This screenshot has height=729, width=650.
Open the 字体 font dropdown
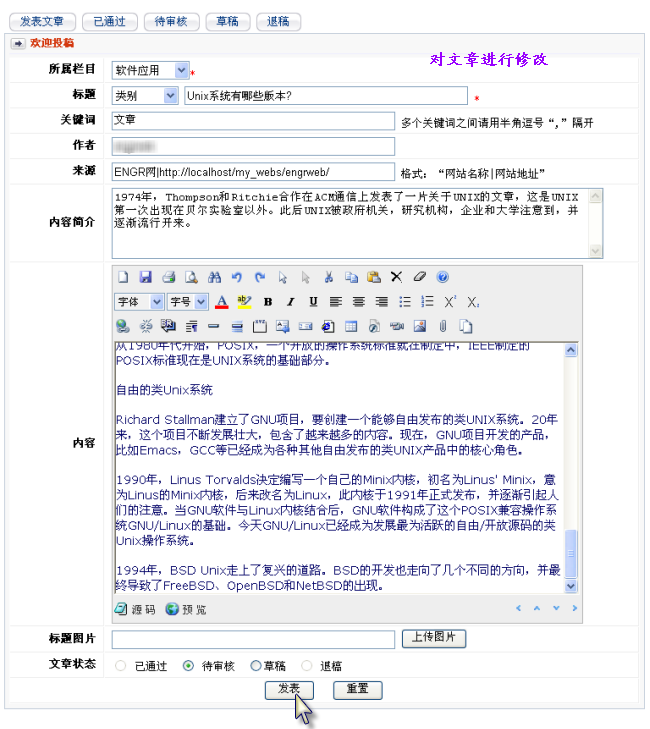click(x=139, y=301)
